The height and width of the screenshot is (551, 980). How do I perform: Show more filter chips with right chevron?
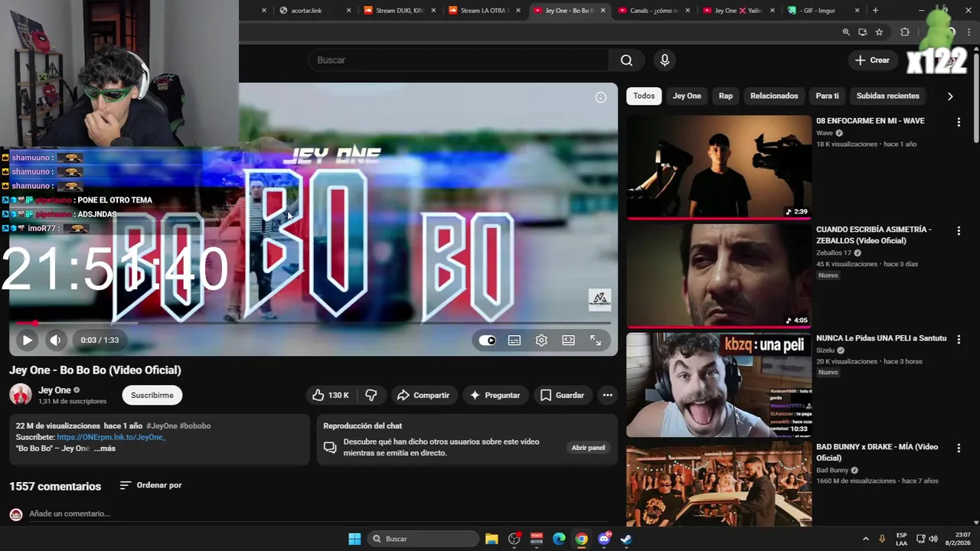click(950, 96)
